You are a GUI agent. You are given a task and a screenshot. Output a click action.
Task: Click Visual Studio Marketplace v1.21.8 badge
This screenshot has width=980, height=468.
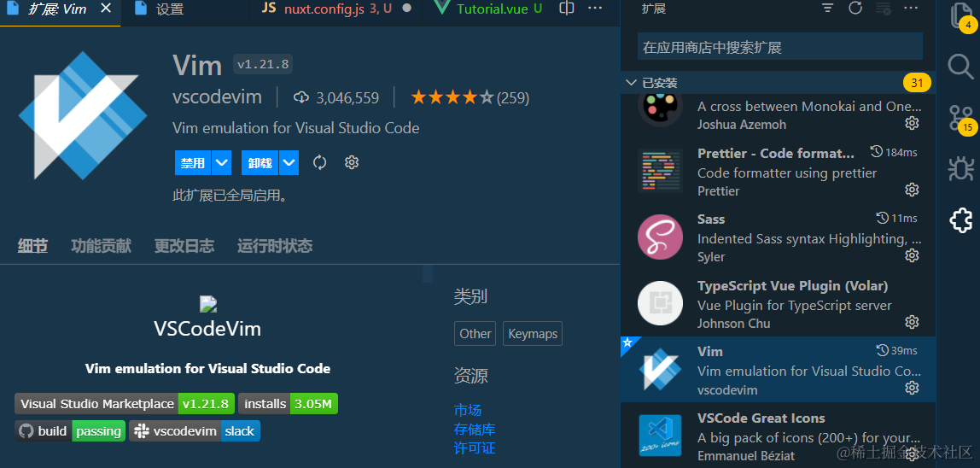pyautogui.click(x=125, y=404)
